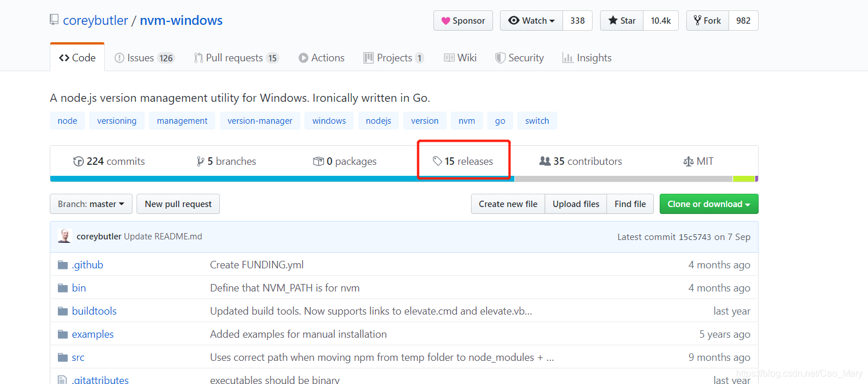Select the nodejs topic tag
This screenshot has width=868, height=384.
point(378,121)
